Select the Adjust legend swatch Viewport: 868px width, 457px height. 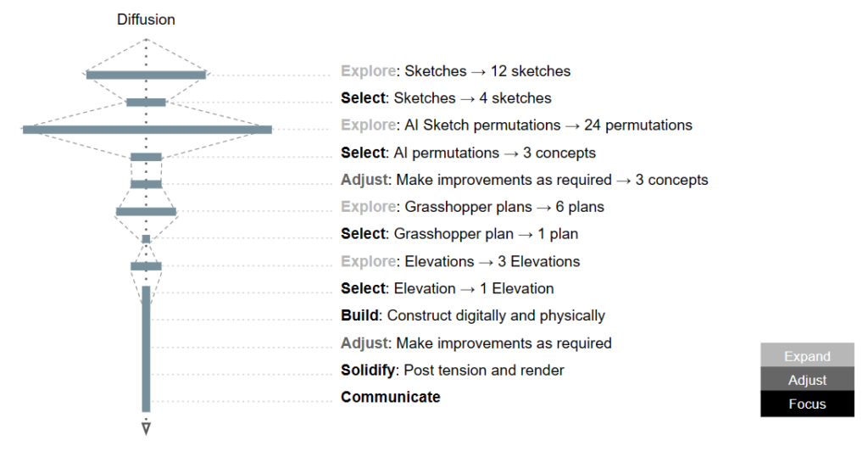tap(807, 380)
